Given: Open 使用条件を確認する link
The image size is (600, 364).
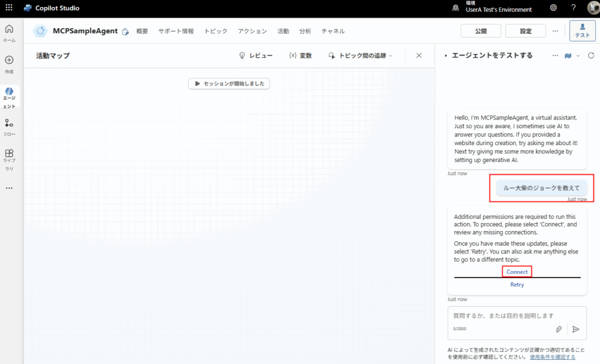Looking at the screenshot, I should click(553, 357).
